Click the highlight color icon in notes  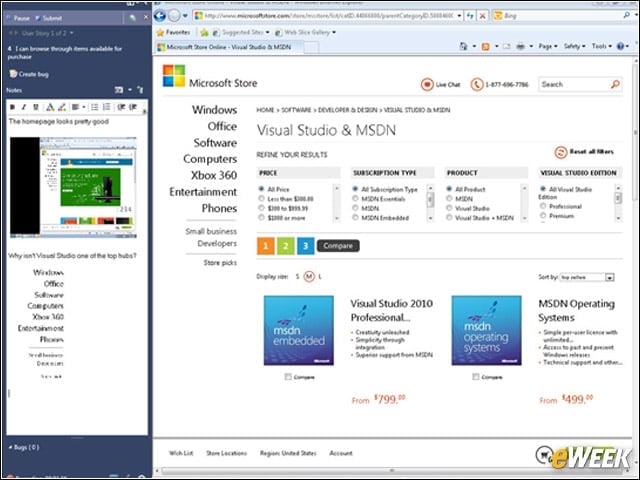tap(62, 107)
